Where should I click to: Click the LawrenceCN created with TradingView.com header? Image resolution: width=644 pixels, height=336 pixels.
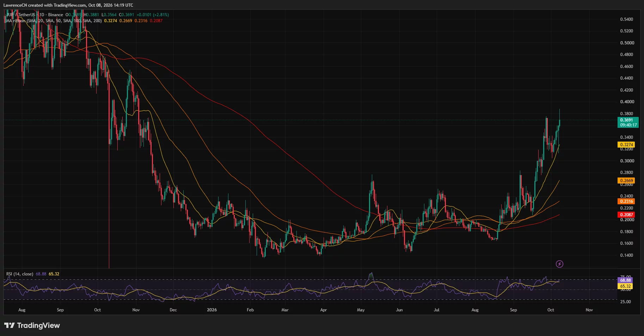click(x=68, y=5)
